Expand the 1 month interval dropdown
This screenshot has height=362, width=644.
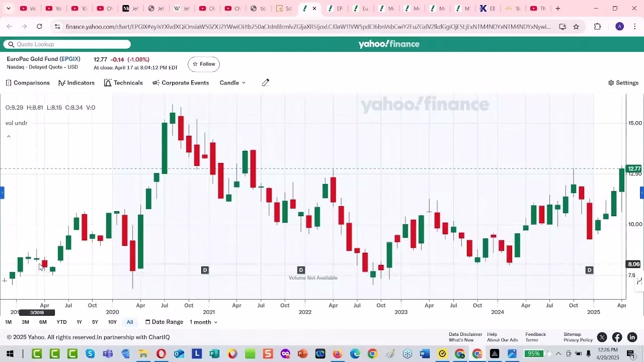203,322
